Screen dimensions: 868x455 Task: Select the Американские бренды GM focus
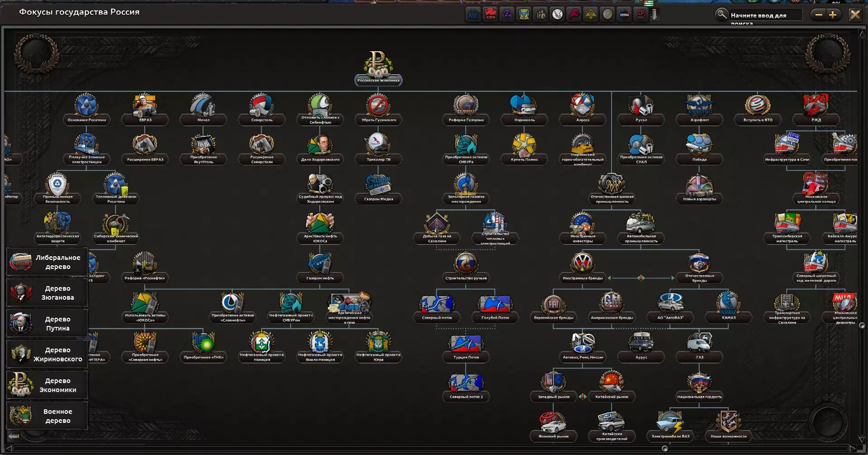[x=612, y=307]
